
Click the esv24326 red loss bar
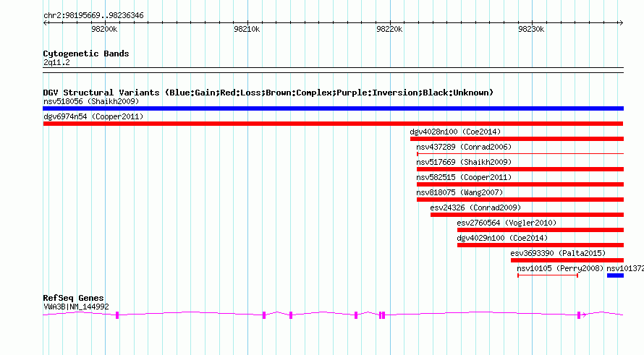click(527, 215)
